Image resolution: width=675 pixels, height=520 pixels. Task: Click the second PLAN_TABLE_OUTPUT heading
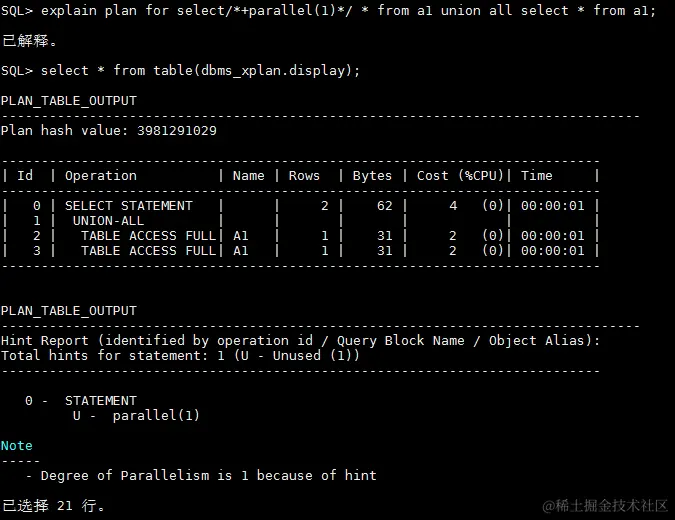pyautogui.click(x=69, y=311)
